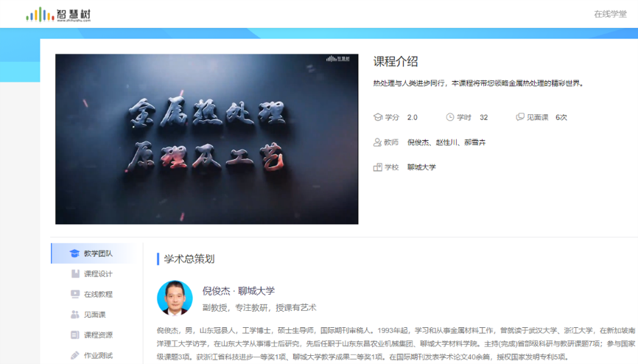Click the 见面课 count 6次
Screen dimensions: 638x364
(x=561, y=117)
